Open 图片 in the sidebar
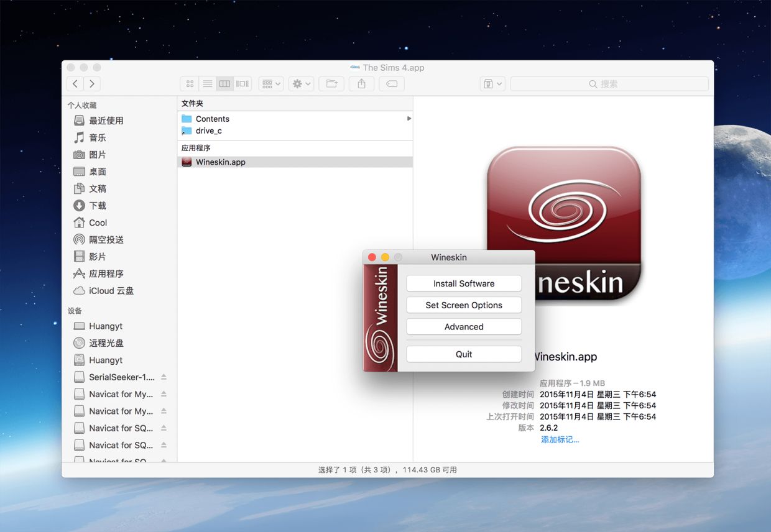Screen dimensions: 771x532 pyautogui.click(x=98, y=155)
